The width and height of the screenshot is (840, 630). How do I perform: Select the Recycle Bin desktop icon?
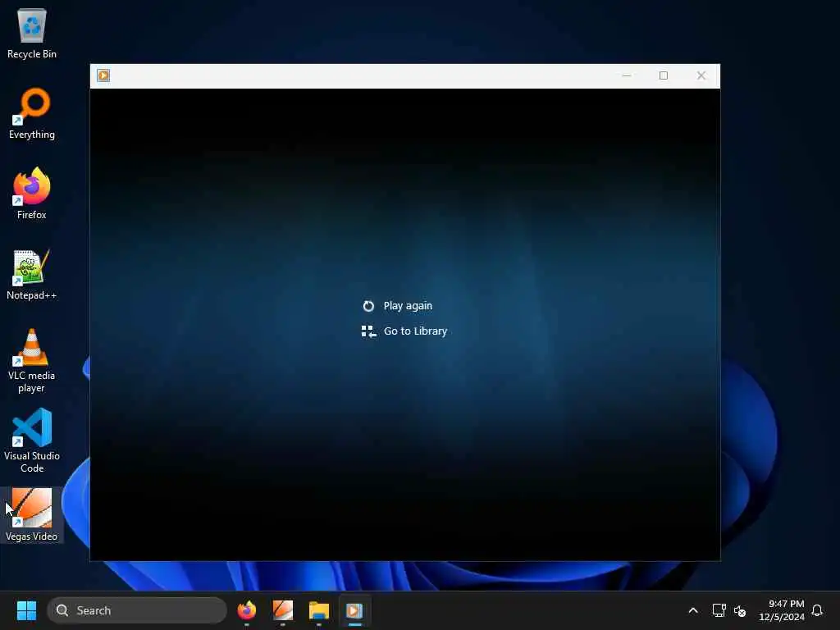point(32,33)
